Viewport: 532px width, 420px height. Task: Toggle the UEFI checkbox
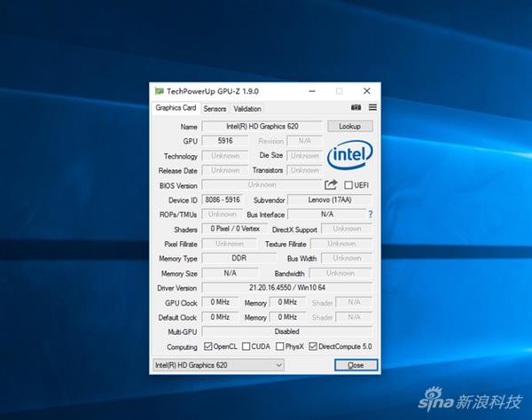pyautogui.click(x=348, y=185)
